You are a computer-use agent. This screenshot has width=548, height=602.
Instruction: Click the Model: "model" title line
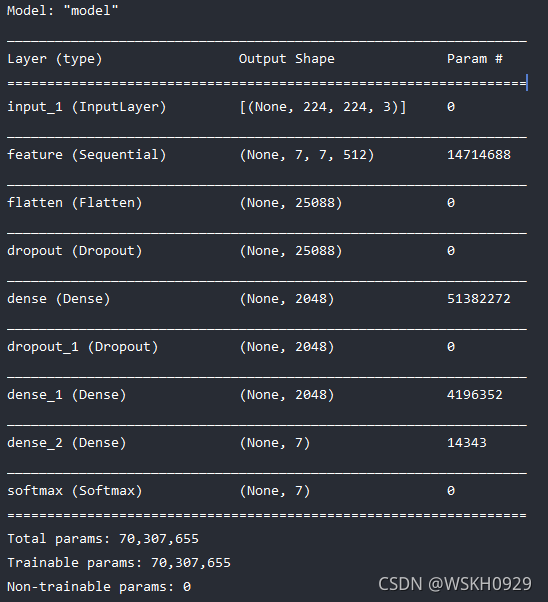click(x=63, y=11)
